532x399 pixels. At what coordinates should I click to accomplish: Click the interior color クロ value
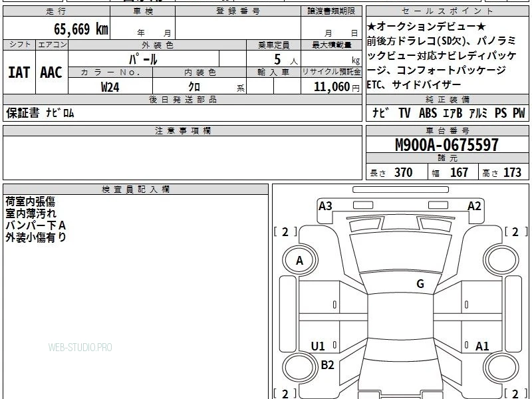coord(194,87)
